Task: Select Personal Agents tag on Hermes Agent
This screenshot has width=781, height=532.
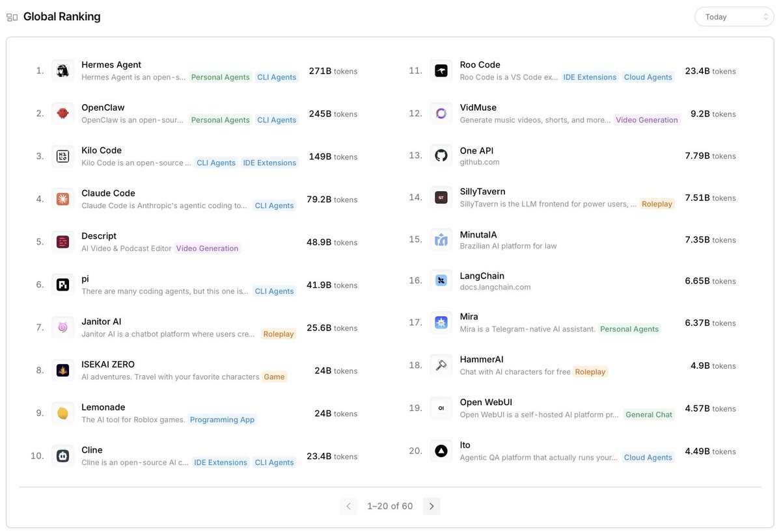Action: [220, 77]
